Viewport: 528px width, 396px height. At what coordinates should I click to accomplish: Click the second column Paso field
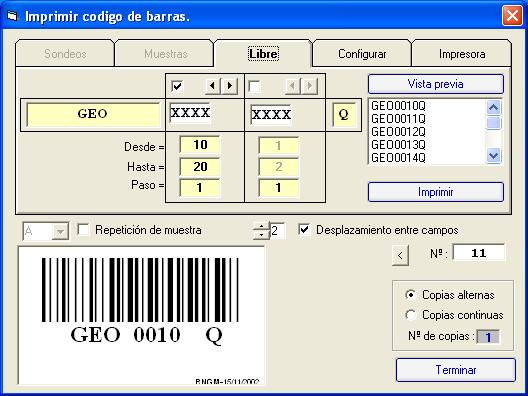pos(278,188)
